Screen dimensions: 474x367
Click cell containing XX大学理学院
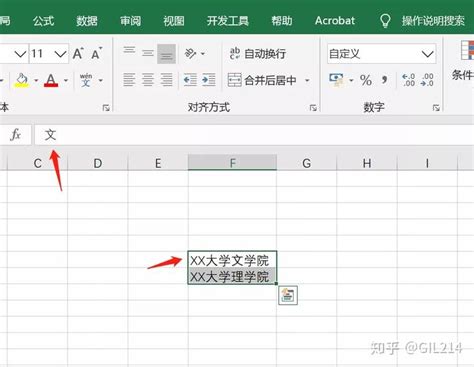[x=232, y=276]
